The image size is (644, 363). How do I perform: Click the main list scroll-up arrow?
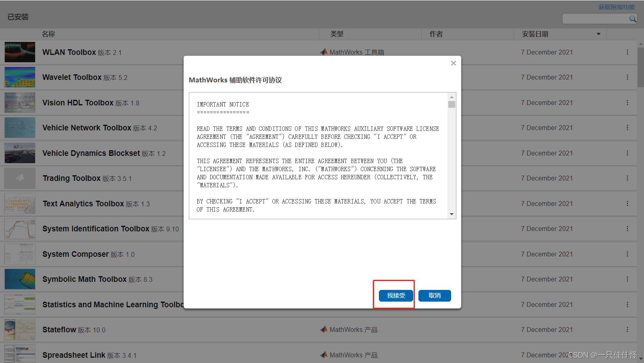(640, 44)
